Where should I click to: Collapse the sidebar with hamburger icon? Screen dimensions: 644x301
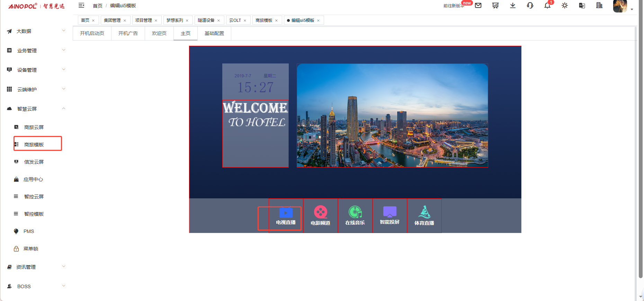coord(81,6)
